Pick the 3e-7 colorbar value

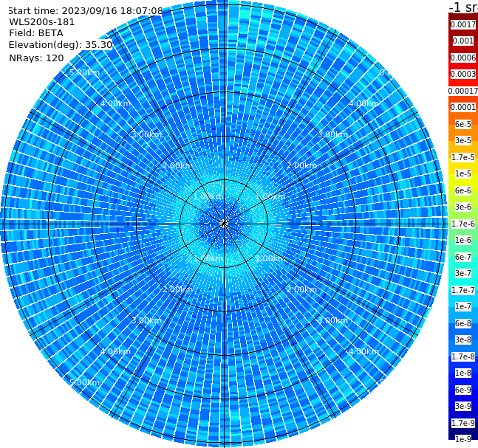463,273
